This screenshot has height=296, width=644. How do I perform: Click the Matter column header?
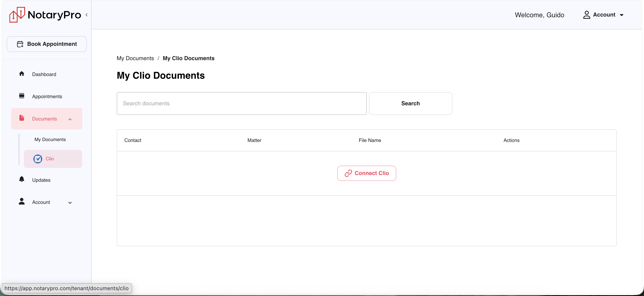(x=254, y=140)
